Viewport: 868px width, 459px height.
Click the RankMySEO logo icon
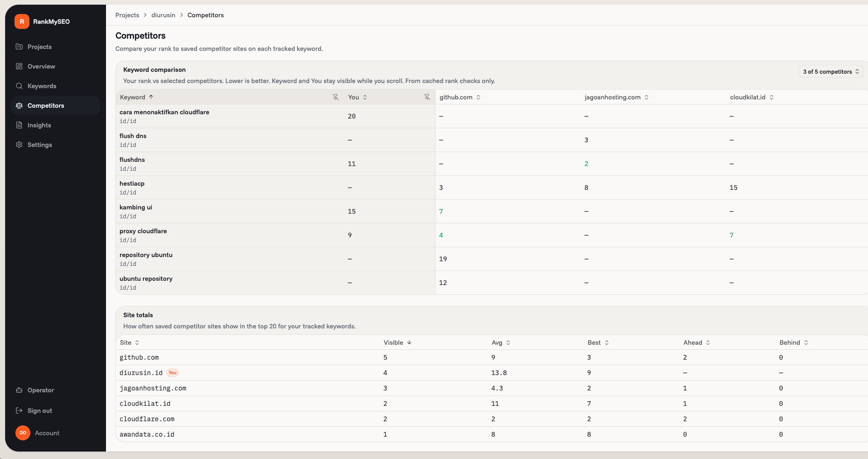point(22,21)
